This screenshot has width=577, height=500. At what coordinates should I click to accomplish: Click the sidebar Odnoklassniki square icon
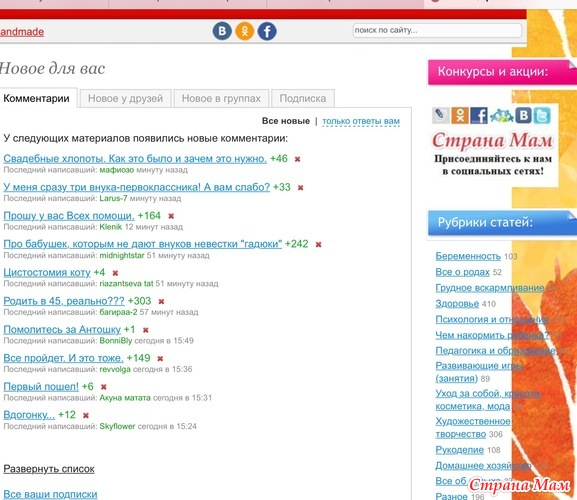(460, 116)
